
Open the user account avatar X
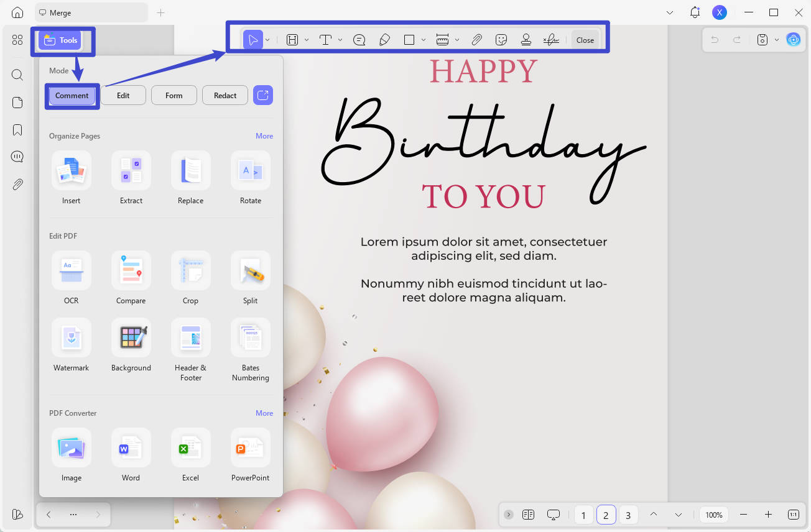720,12
